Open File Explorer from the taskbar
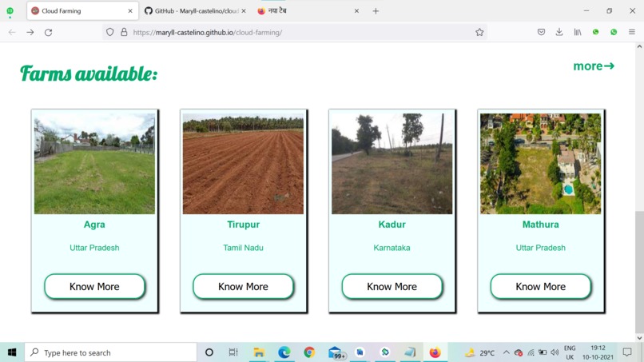Image resolution: width=644 pixels, height=362 pixels. (259, 352)
